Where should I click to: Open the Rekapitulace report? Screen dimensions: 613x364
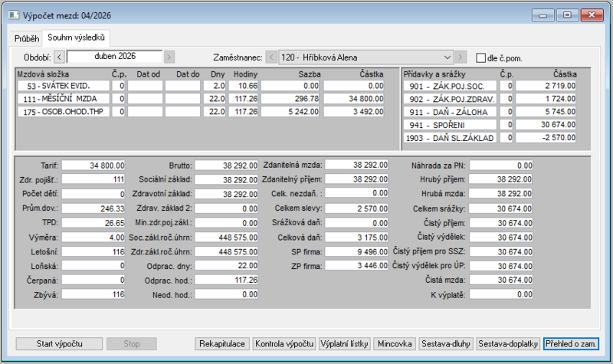point(222,343)
